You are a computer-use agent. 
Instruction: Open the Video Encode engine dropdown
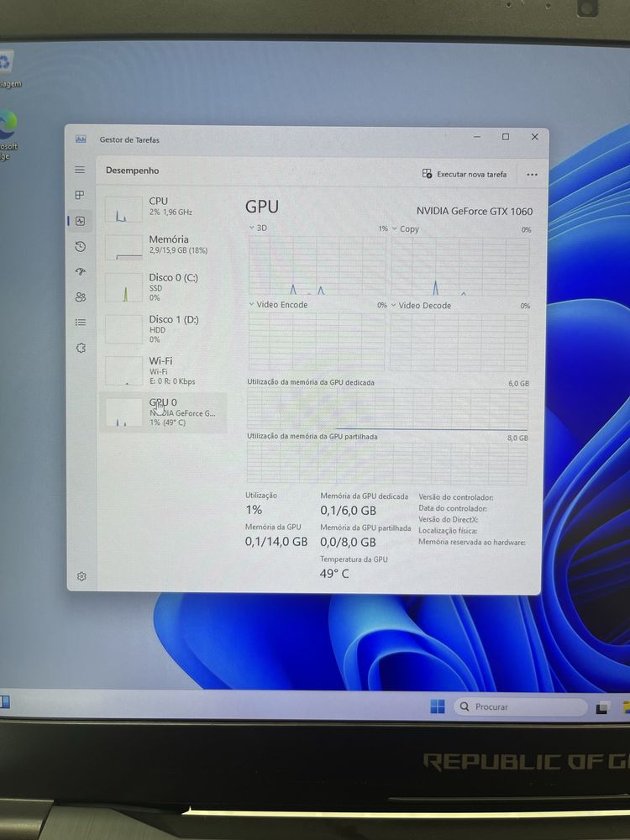[x=278, y=304]
